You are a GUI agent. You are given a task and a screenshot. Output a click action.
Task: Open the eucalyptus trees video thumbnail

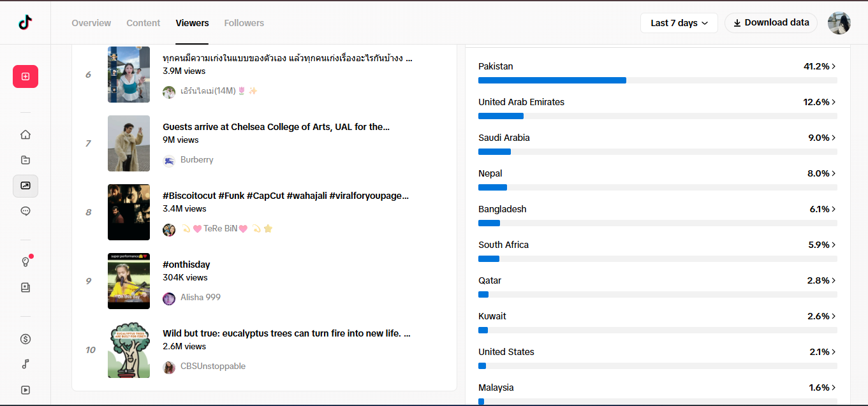pyautogui.click(x=129, y=350)
